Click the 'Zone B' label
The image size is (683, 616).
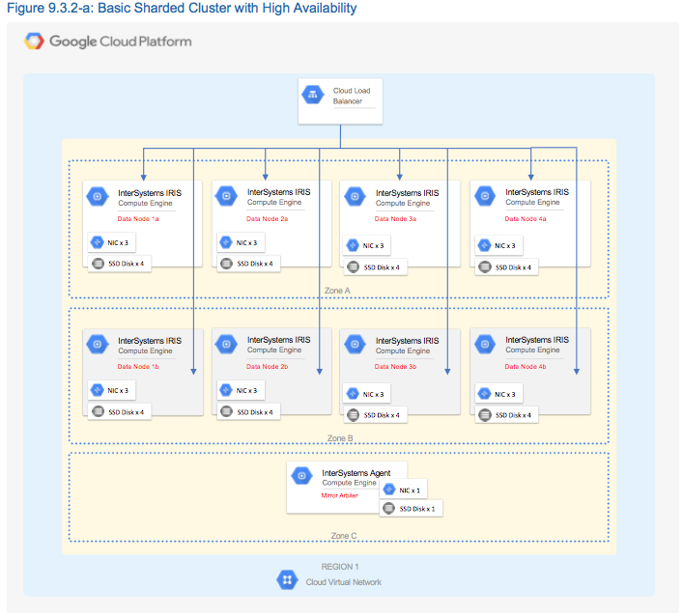pos(340,438)
